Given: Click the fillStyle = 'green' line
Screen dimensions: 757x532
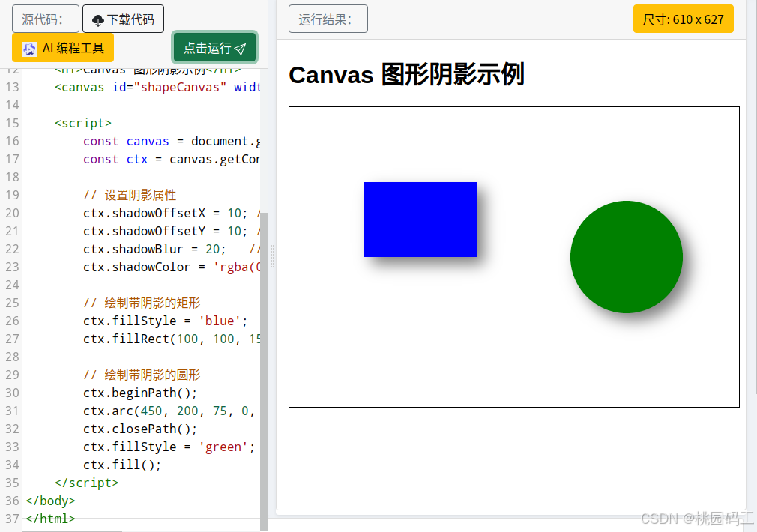Looking at the screenshot, I should [x=169, y=447].
